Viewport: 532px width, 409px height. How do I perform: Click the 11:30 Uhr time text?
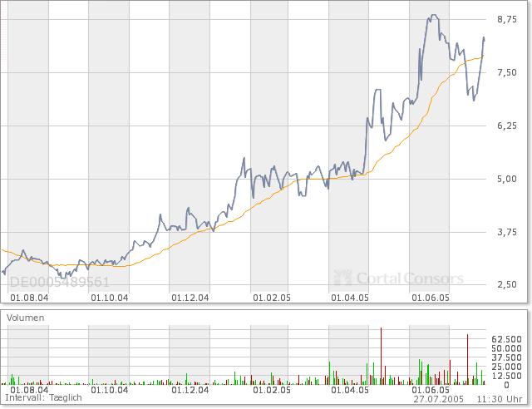[500, 399]
